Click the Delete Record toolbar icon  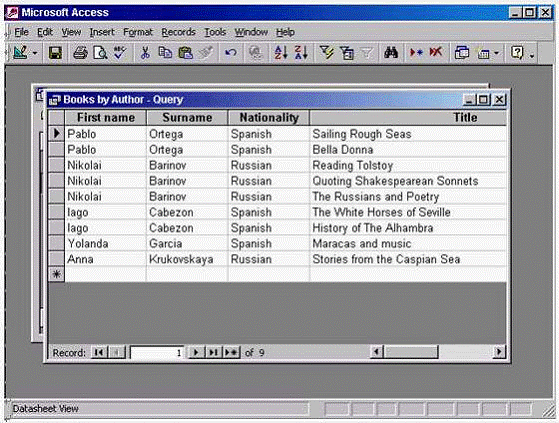coord(436,53)
